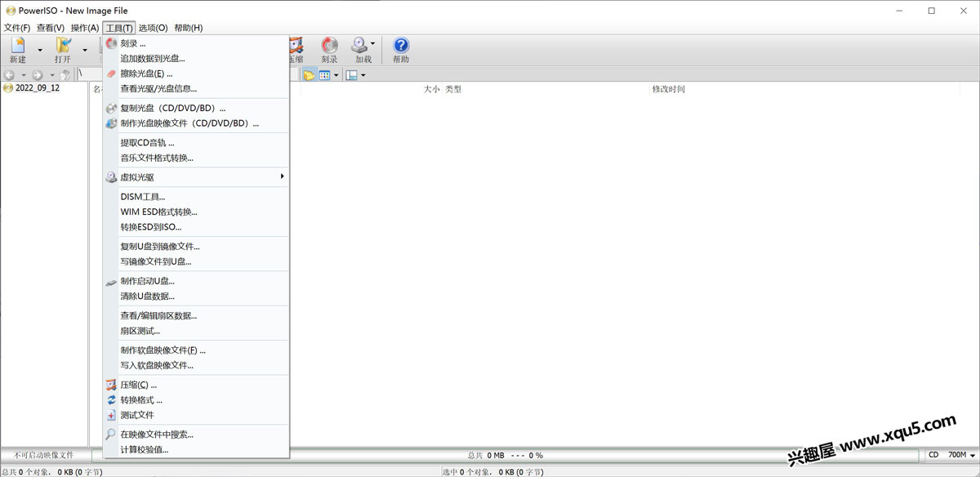
Task: Select the 虚拟光驱 menu entry
Action: pos(196,177)
